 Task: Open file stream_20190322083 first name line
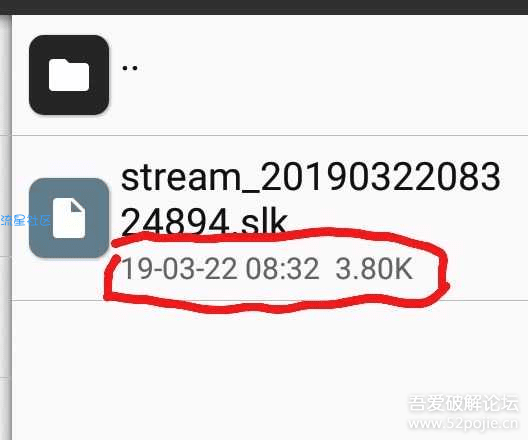tap(310, 178)
